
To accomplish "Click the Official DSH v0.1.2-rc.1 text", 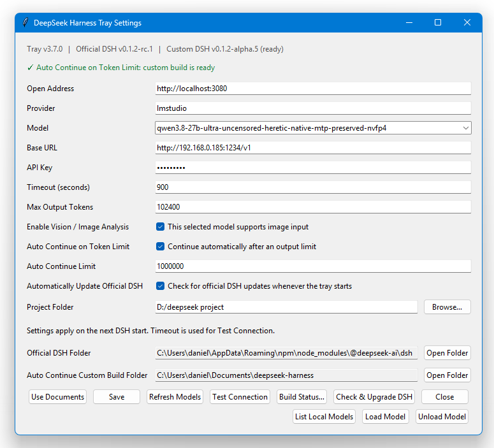I will pos(114,49).
